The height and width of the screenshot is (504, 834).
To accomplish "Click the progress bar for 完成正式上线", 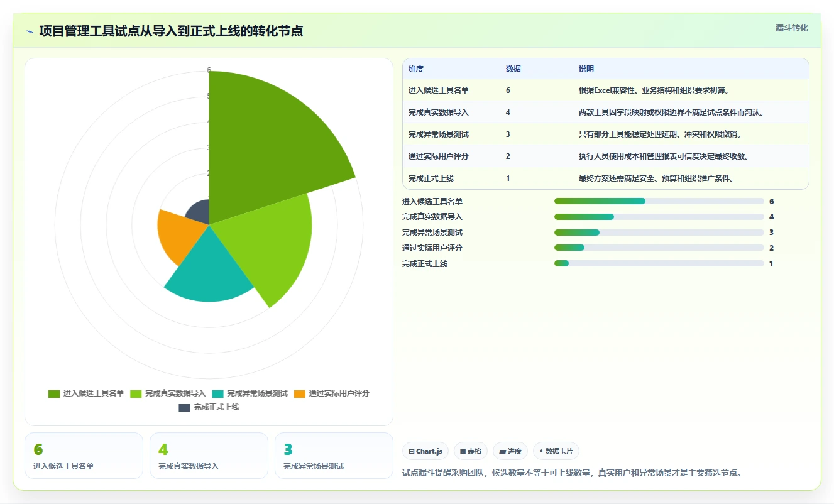I will pos(659,264).
